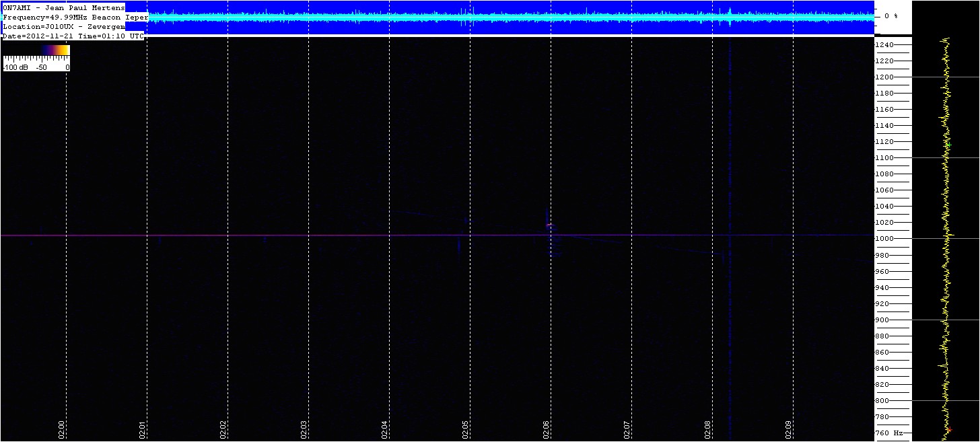Click the green peak marker on spectrum graph
This screenshot has height=442, width=980.
(x=948, y=145)
